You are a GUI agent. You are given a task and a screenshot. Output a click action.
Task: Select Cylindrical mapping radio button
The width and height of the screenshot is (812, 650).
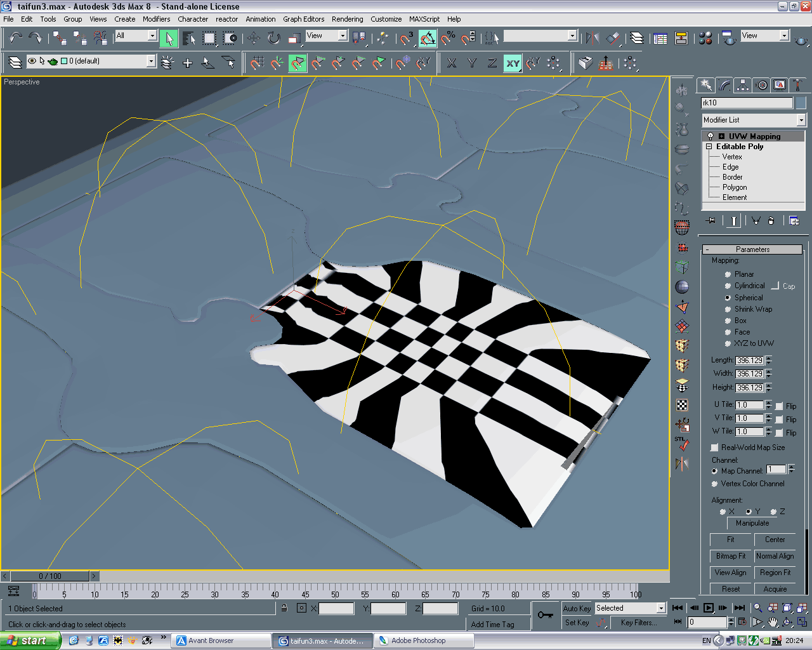click(728, 286)
